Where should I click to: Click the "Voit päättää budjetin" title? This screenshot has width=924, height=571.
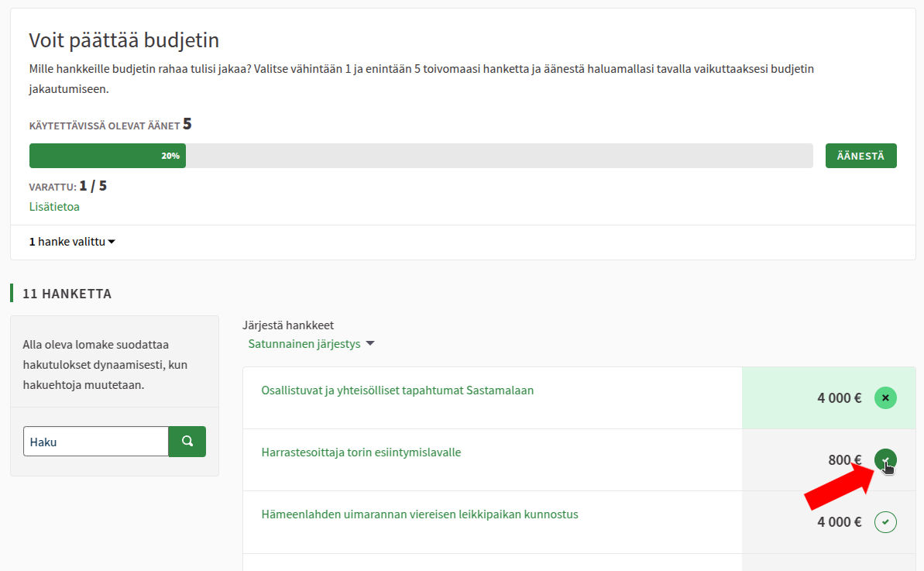tap(124, 40)
